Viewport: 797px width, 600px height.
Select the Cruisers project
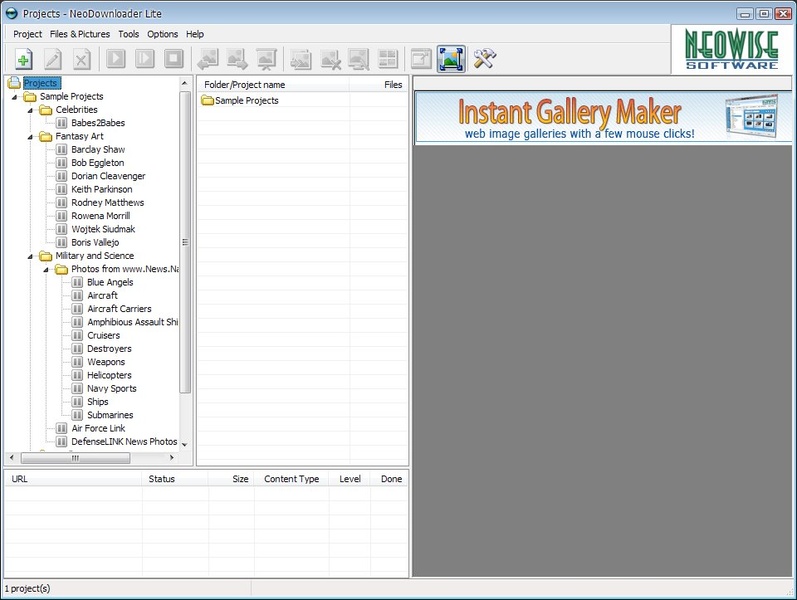(x=104, y=336)
